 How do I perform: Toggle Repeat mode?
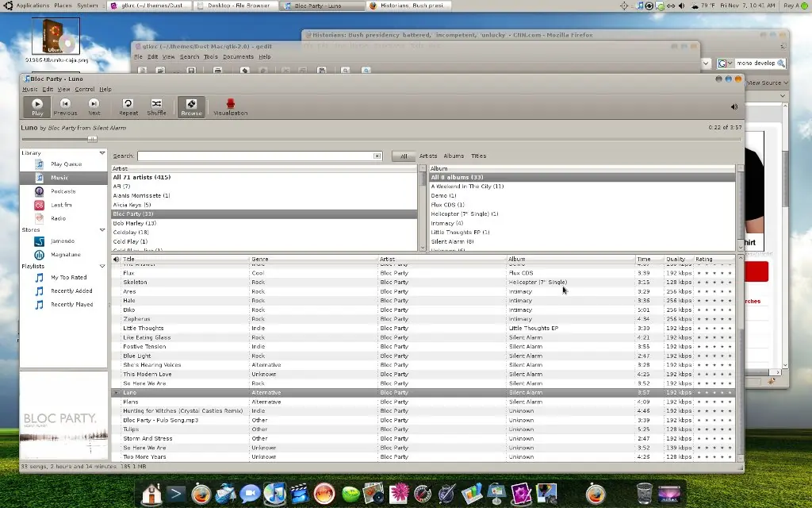[x=128, y=107]
